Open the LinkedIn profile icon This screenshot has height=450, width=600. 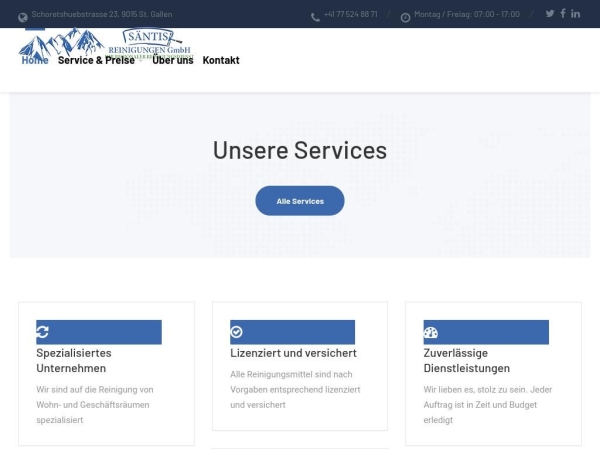coord(576,14)
